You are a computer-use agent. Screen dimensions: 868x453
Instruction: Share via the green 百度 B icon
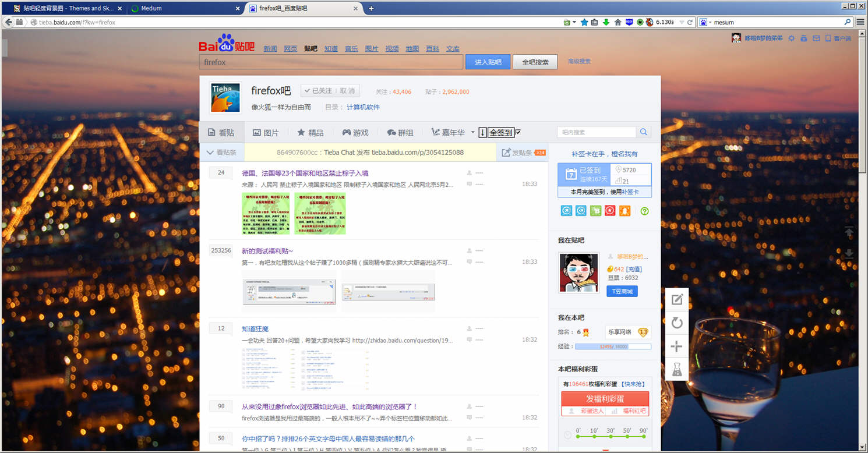[x=595, y=211]
